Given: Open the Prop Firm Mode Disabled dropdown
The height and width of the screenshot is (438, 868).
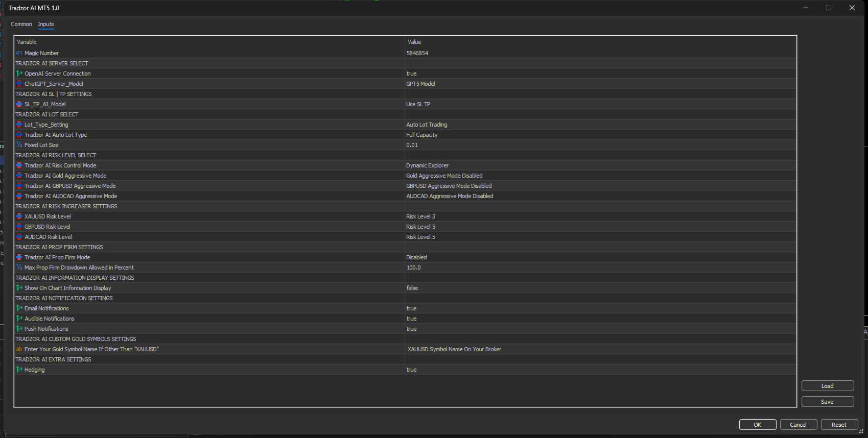Looking at the screenshot, I should click(600, 257).
